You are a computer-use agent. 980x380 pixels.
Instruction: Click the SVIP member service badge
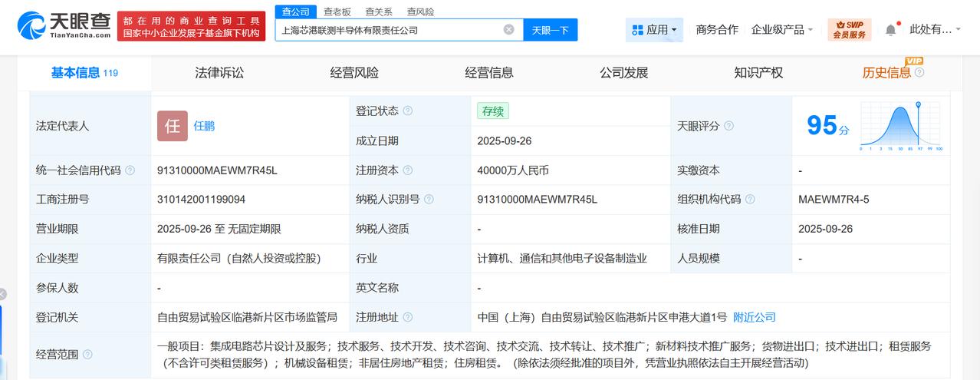[849, 30]
